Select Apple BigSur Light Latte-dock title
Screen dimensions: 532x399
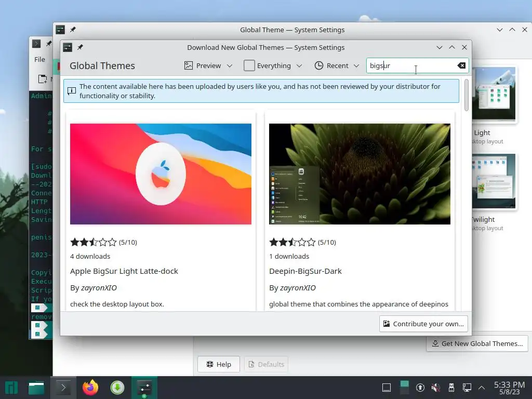(x=124, y=271)
